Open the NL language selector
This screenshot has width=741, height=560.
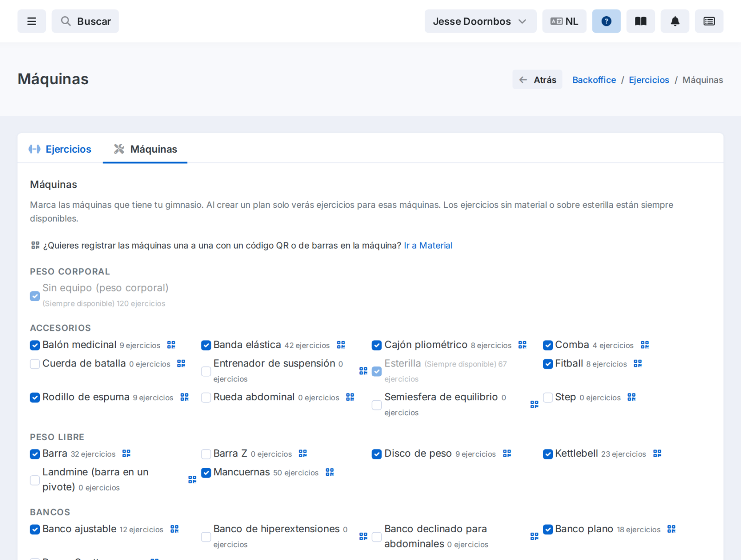point(564,21)
